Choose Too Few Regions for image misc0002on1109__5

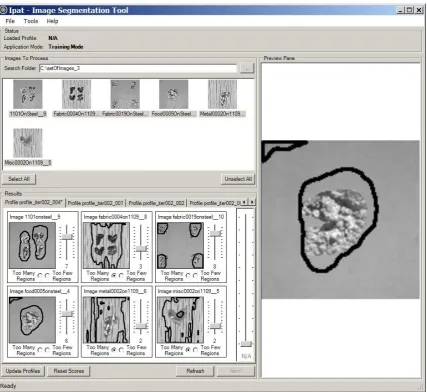click(195, 350)
